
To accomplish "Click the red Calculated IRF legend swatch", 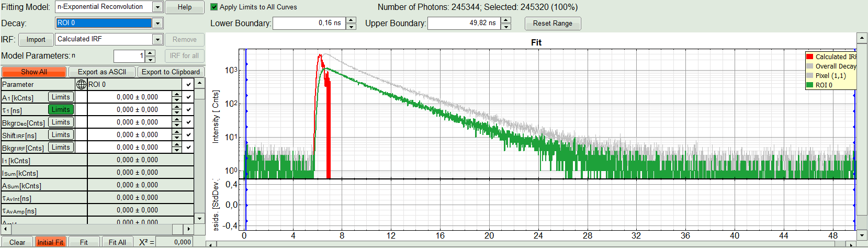I will (x=810, y=57).
